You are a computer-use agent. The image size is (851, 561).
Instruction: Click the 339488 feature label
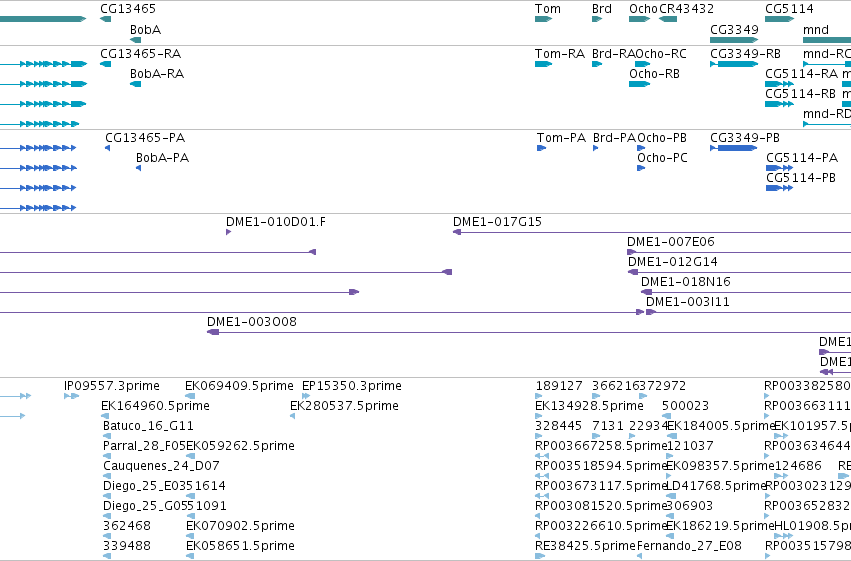pyautogui.click(x=127, y=546)
